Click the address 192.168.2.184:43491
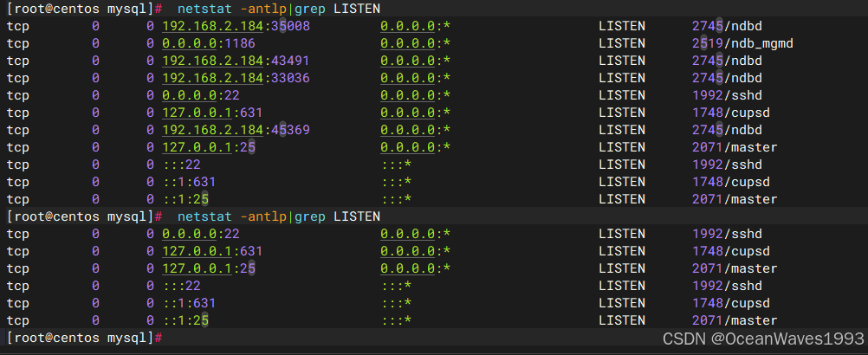Viewport: 868px width, 355px height. [x=236, y=61]
